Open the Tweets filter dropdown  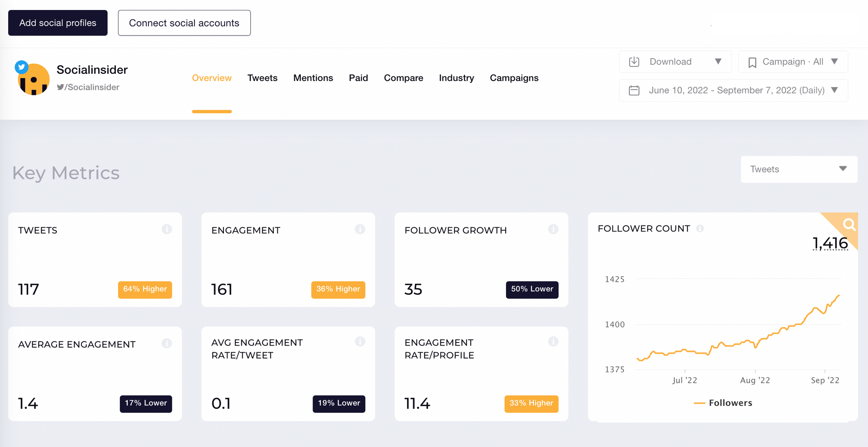tap(799, 169)
